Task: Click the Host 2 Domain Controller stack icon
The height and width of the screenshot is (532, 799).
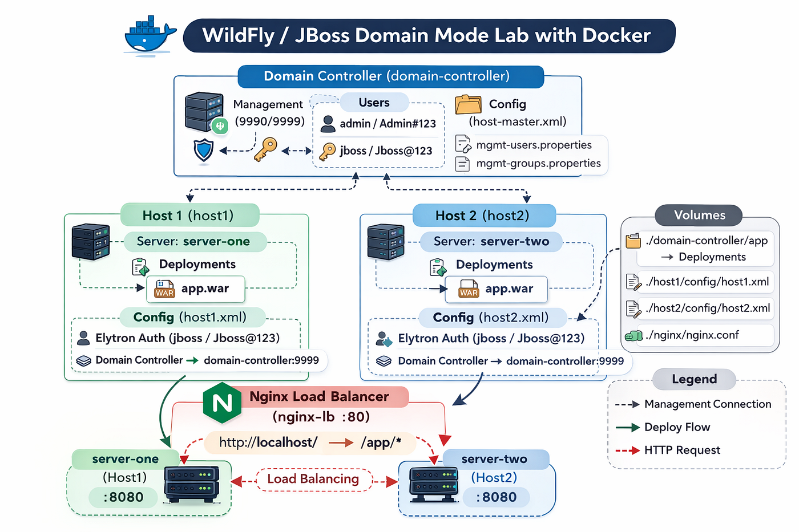Action: click(384, 361)
